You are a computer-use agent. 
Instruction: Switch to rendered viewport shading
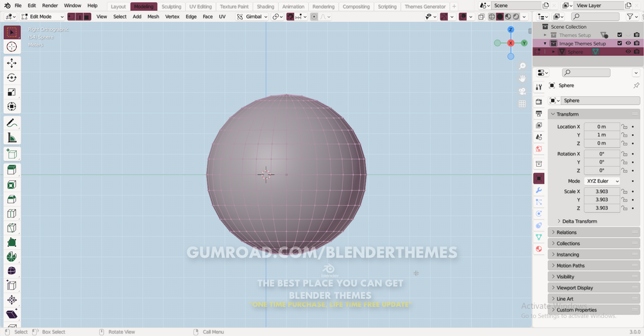(x=516, y=17)
